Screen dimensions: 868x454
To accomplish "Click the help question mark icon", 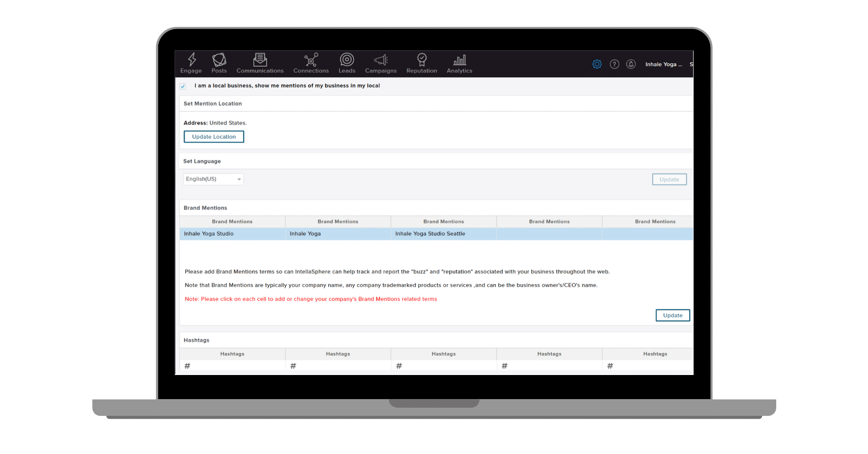I will coord(614,64).
